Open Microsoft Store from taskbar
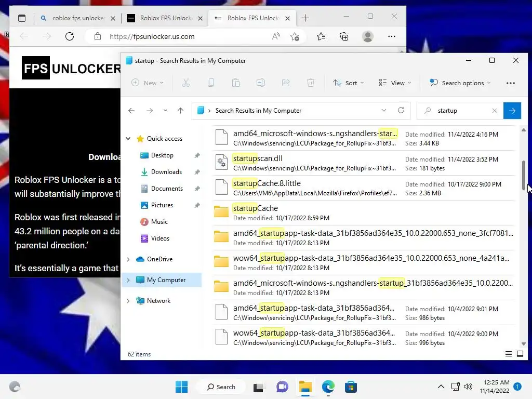 coord(351,387)
